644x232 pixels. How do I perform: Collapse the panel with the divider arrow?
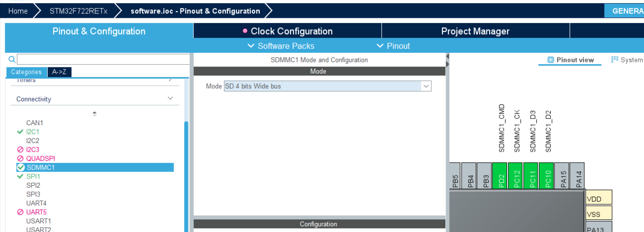click(447, 60)
